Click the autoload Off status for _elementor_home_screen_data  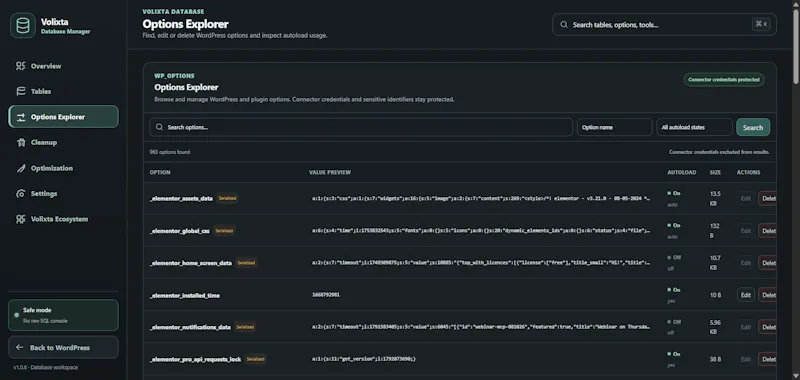tap(674, 257)
